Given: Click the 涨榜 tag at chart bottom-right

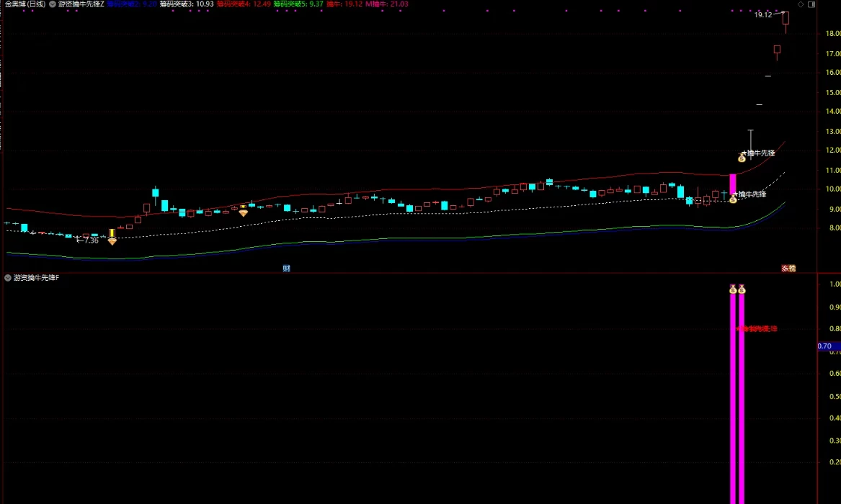Looking at the screenshot, I should pyautogui.click(x=788, y=269).
